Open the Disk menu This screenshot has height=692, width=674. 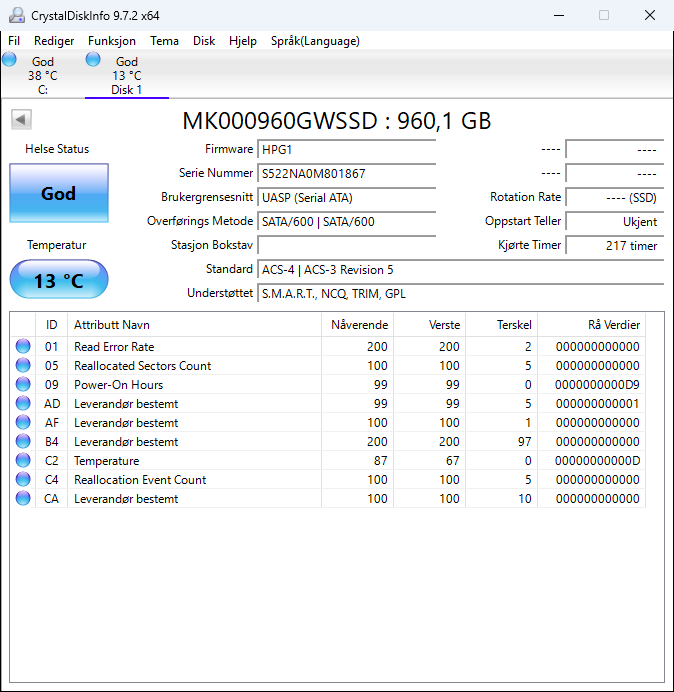pyautogui.click(x=204, y=41)
